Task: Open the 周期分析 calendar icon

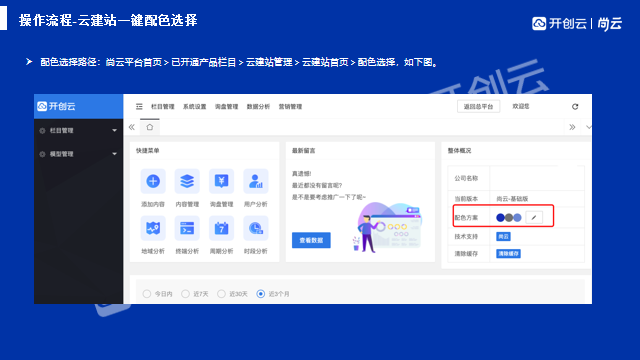Action: pos(221,228)
